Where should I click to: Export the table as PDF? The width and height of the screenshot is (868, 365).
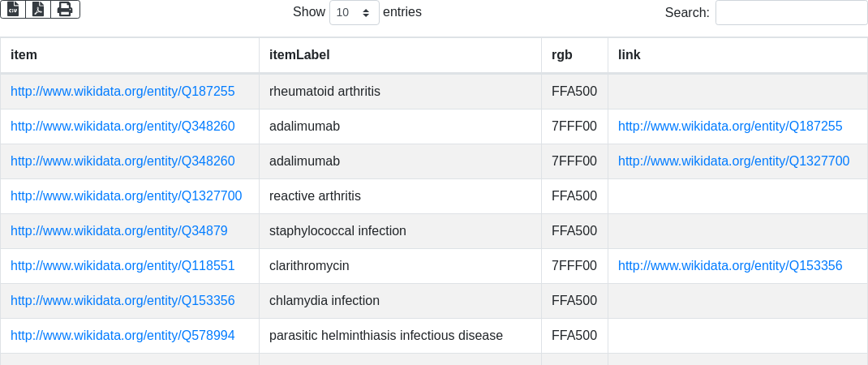click(x=38, y=9)
